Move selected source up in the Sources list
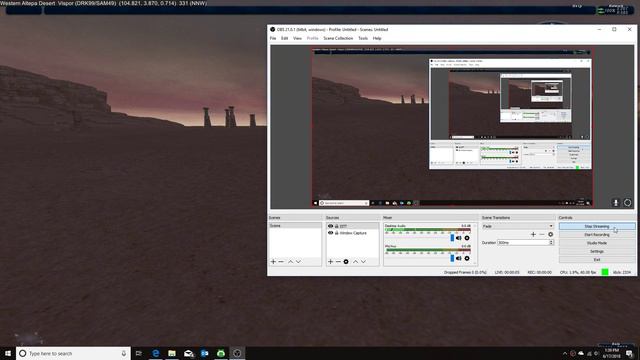The height and width of the screenshot is (360, 640). point(356,262)
